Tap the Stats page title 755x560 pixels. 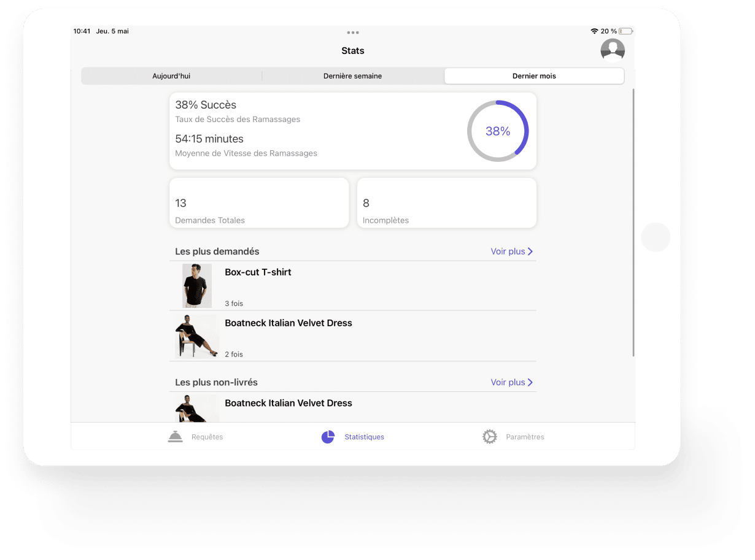click(353, 51)
